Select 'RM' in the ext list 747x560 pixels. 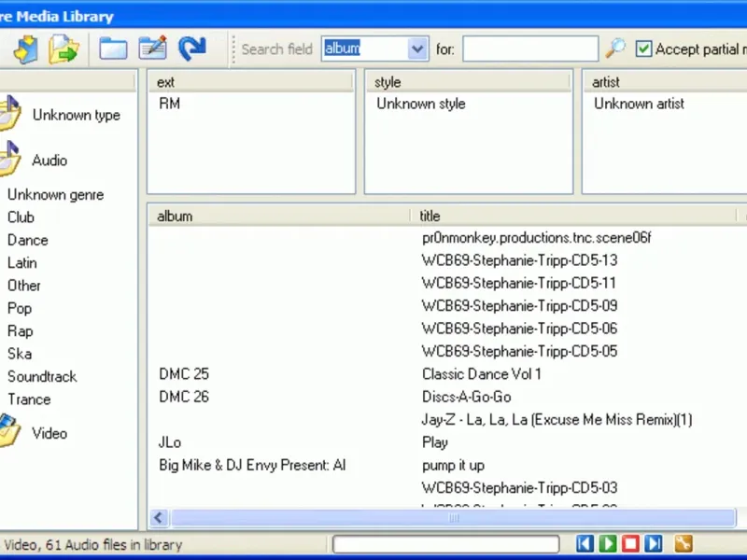pyautogui.click(x=170, y=104)
